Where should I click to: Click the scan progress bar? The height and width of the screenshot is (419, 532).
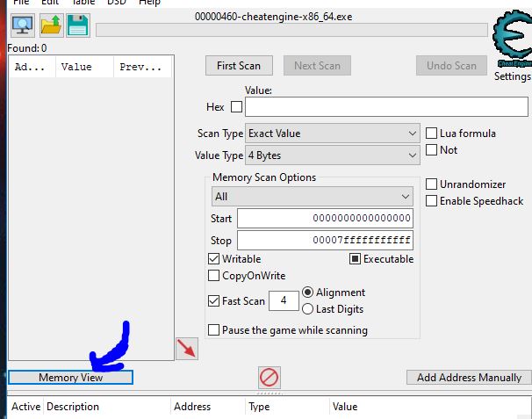[291, 31]
